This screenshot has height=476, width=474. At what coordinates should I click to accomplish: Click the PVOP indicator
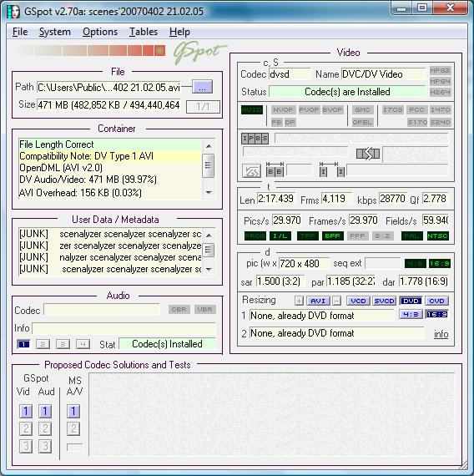(x=309, y=110)
